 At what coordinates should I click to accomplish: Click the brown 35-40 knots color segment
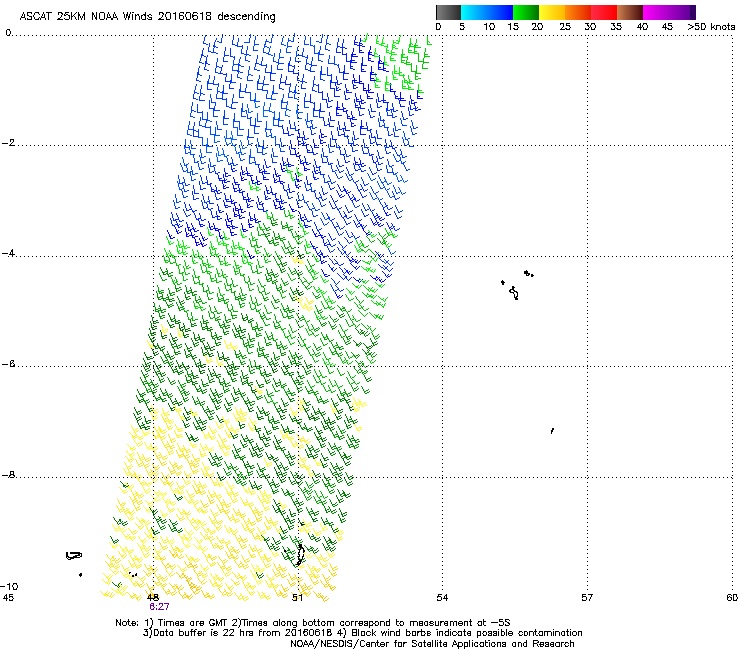pos(630,12)
